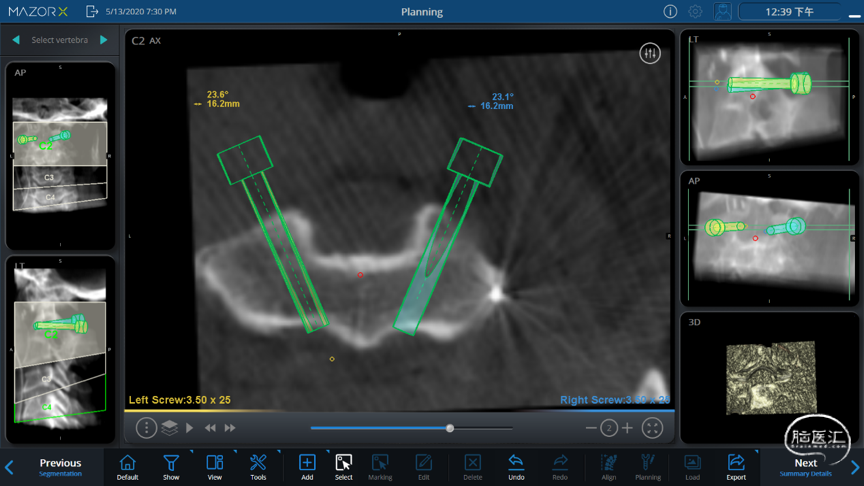Click the session date 5/13/2020 7:30 PM
Viewport: 864px width, 486px height.
(141, 12)
